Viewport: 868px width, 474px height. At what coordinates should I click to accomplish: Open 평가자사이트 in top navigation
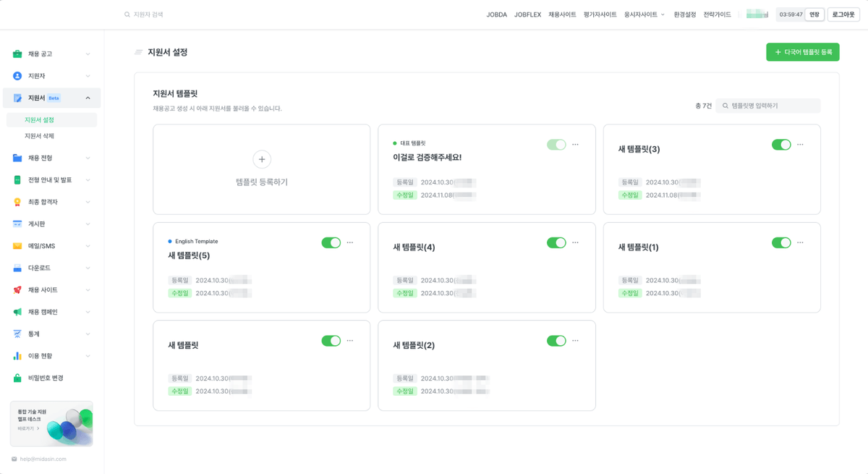click(600, 14)
